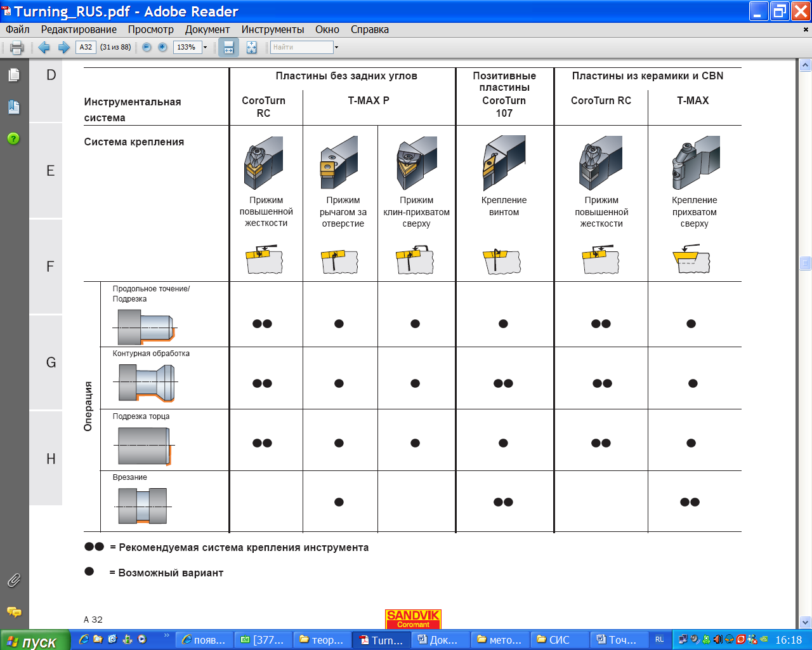Viewport: 812px width, 650px height.
Task: Click the 'Возможный вариант' legend text
Action: 171,573
